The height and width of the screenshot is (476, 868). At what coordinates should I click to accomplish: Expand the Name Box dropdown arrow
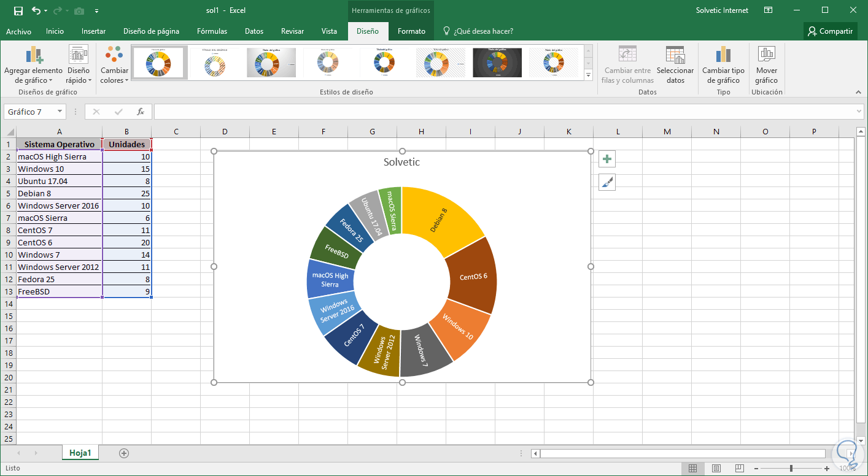pyautogui.click(x=60, y=112)
